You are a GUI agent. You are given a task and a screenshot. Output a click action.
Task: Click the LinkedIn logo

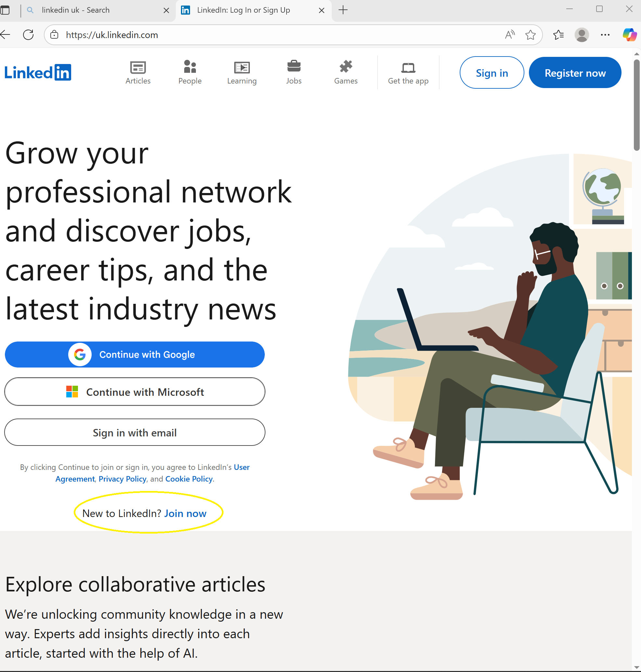[x=38, y=72]
